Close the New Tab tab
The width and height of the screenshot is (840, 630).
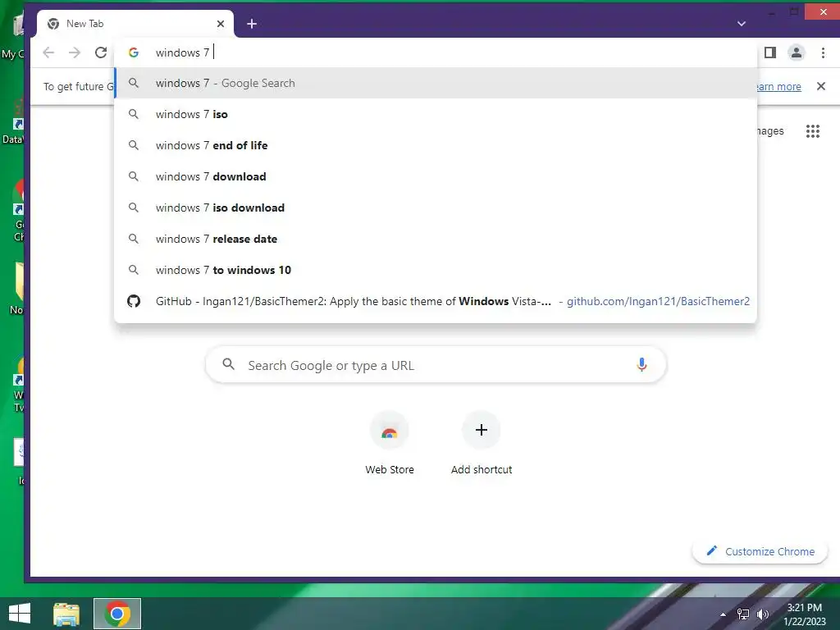coord(221,24)
